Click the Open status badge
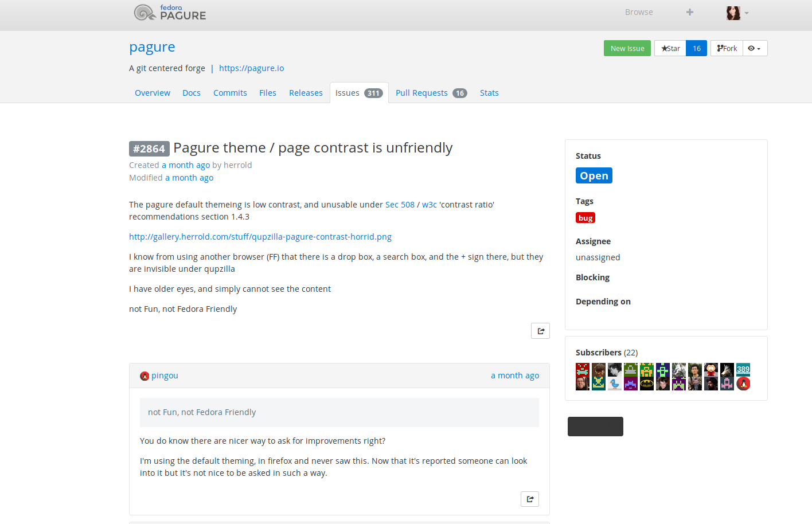 tap(594, 175)
